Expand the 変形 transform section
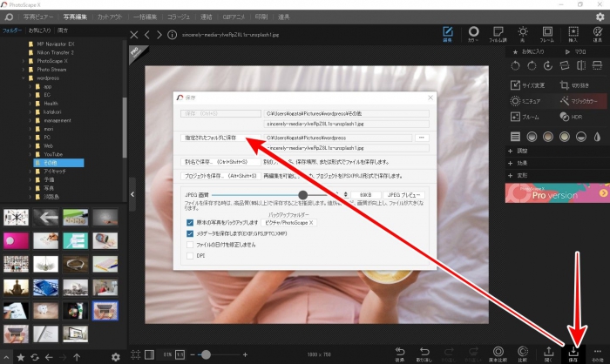This screenshot has height=364, width=610. tap(510, 175)
